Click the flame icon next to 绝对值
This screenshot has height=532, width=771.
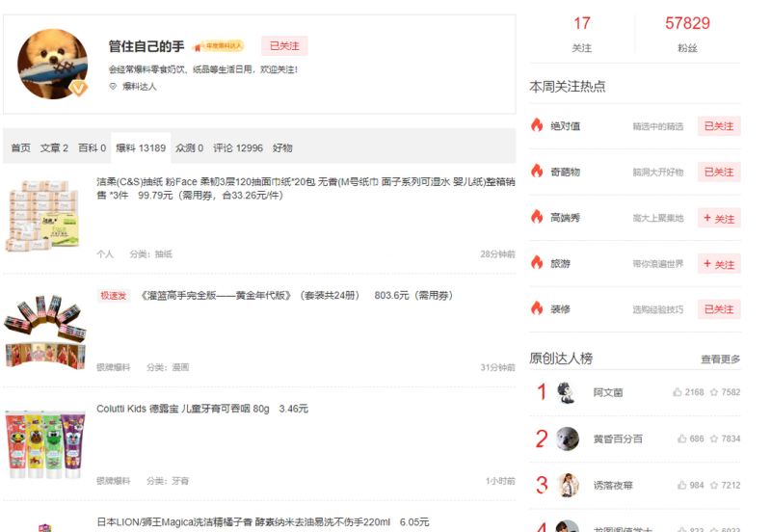pyautogui.click(x=537, y=125)
